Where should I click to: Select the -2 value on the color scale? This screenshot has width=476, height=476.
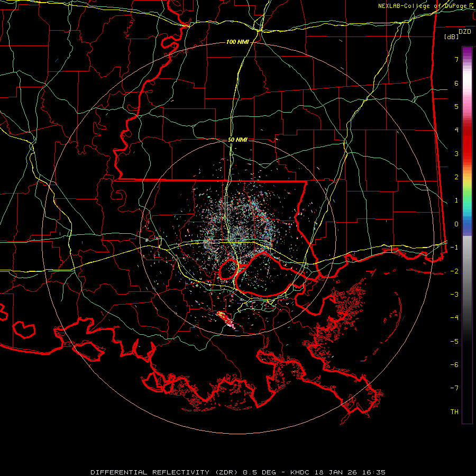pos(454,271)
